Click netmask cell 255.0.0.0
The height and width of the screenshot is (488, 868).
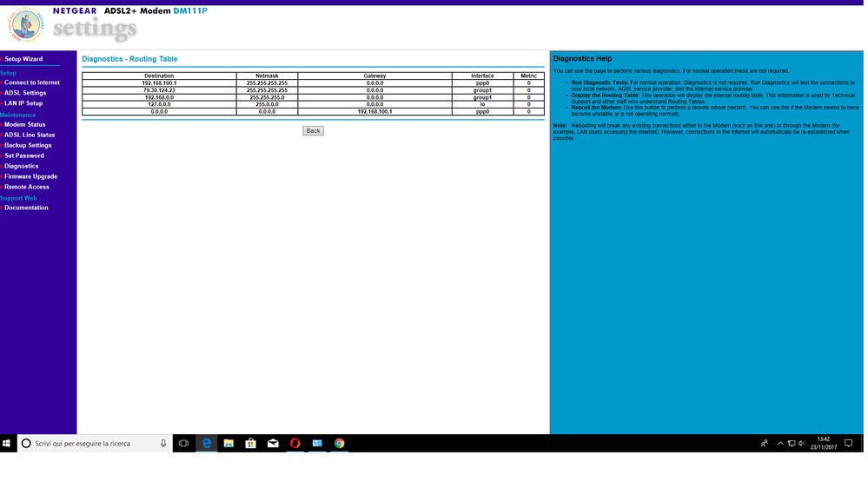[267, 104]
